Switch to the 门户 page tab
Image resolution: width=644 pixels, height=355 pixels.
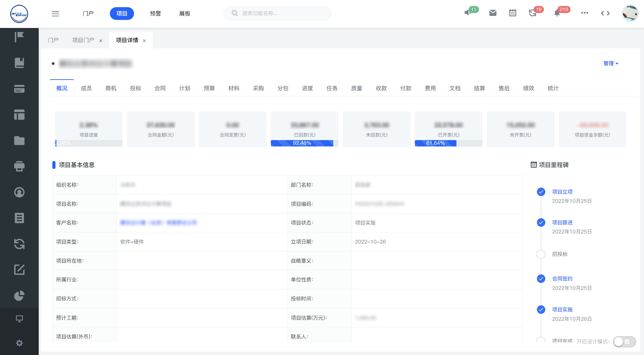click(x=53, y=40)
